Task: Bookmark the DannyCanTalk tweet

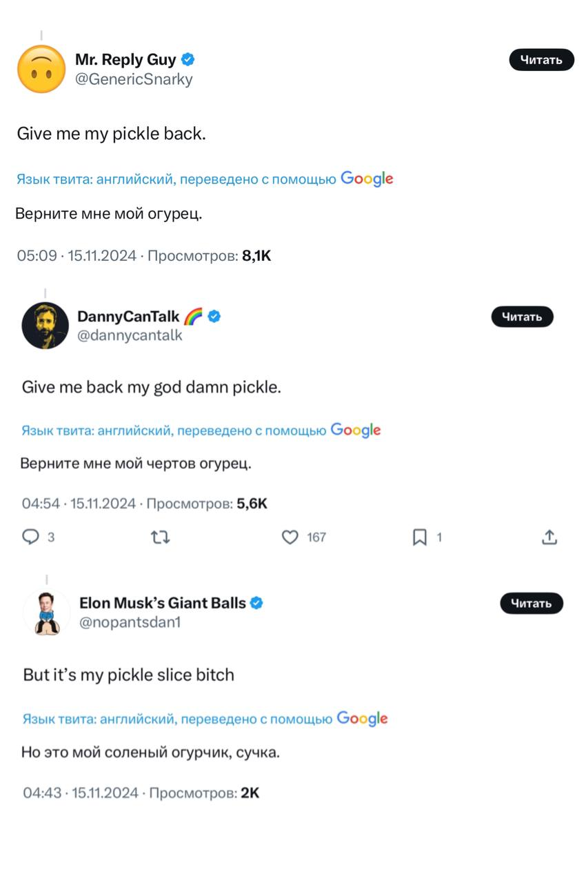Action: tap(419, 537)
